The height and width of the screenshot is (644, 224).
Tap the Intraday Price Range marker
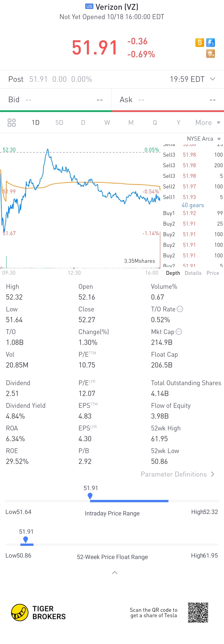pyautogui.click(x=90, y=495)
